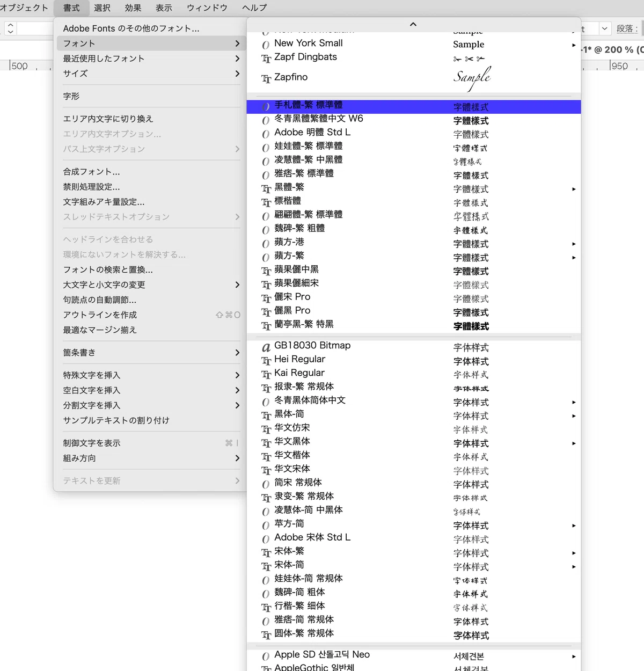Open 合成フォント... dialog
Viewport: 644px width, 671px height.
pyautogui.click(x=150, y=172)
